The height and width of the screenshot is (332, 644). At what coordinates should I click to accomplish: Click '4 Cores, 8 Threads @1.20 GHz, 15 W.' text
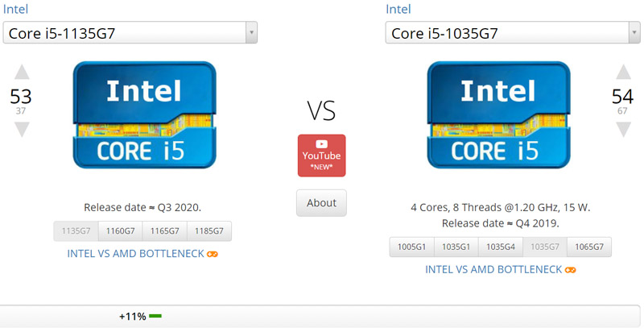click(500, 208)
